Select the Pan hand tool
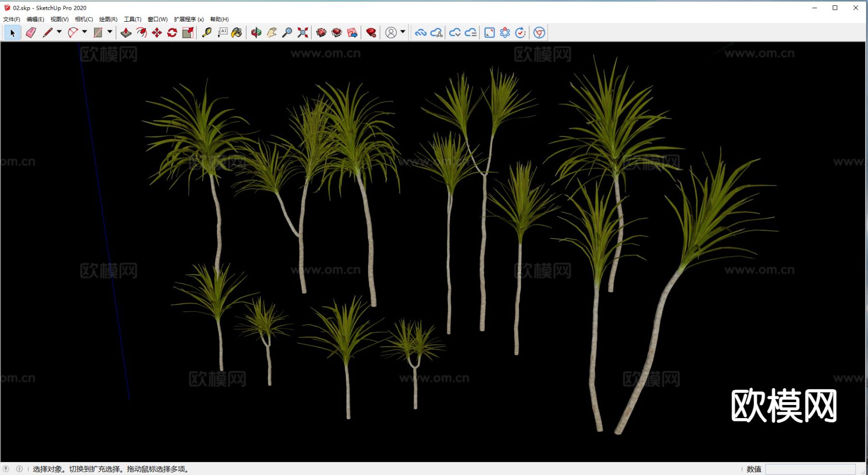The image size is (868, 475). [271, 32]
